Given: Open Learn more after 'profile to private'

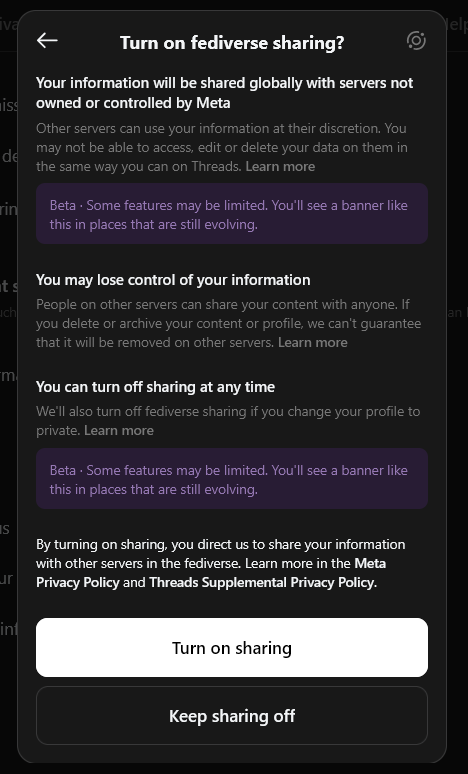Looking at the screenshot, I should 118,430.
